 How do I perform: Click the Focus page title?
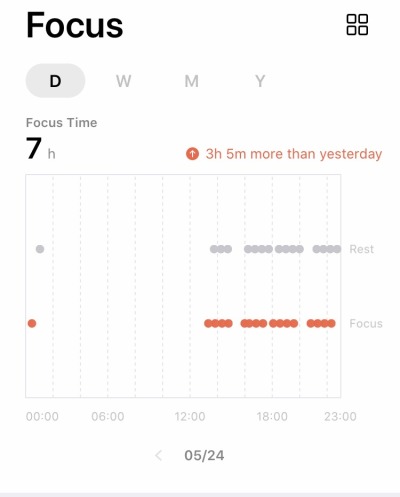click(75, 25)
